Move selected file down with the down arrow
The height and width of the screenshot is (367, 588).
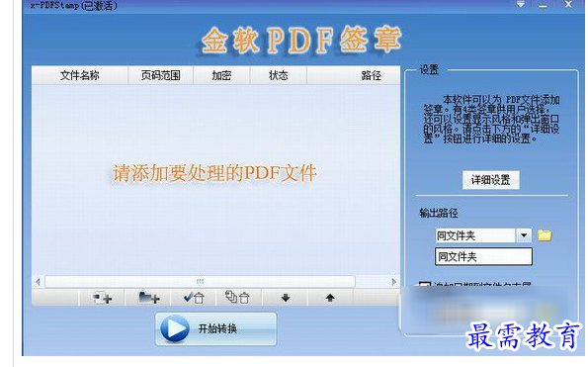point(286,298)
